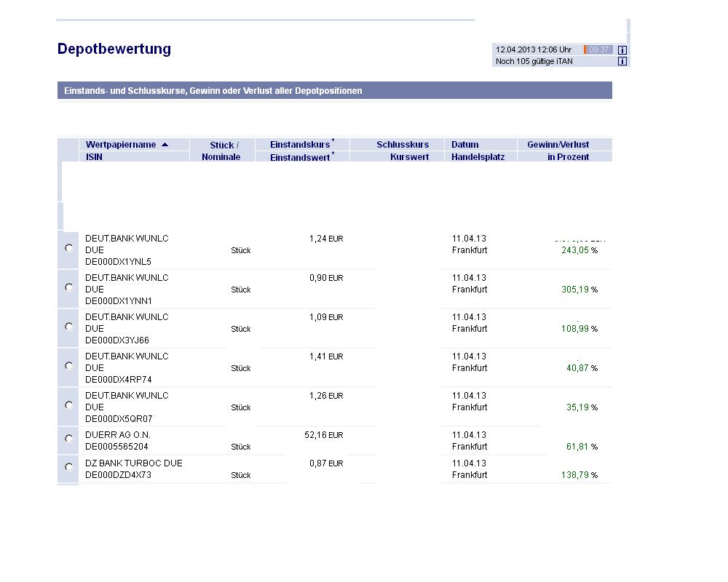Viewport: 728px width, 582px height.
Task: Click the session countdown timer 09:37
Action: [599, 49]
